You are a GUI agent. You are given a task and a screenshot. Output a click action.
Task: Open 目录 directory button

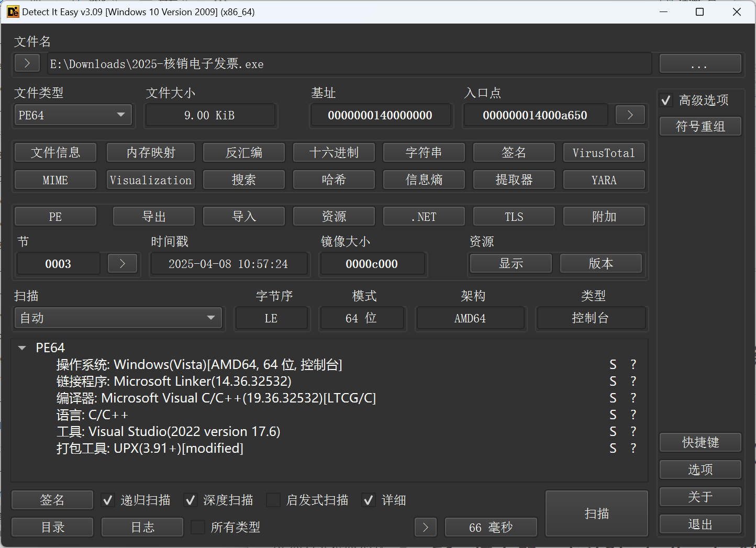(52, 527)
